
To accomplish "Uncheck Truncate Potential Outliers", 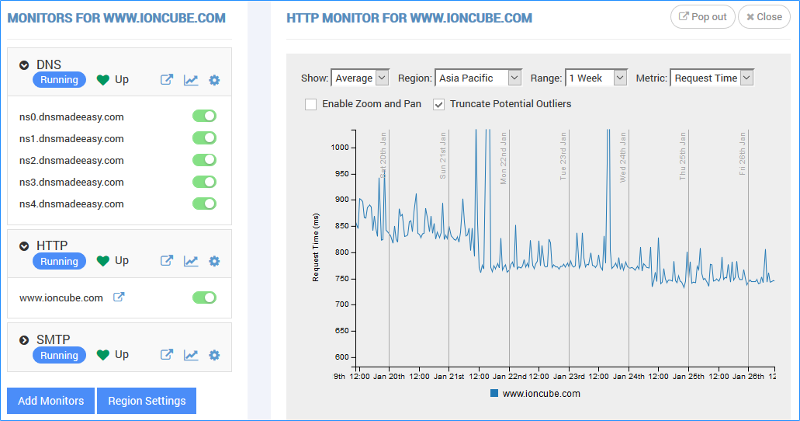I will pos(439,104).
